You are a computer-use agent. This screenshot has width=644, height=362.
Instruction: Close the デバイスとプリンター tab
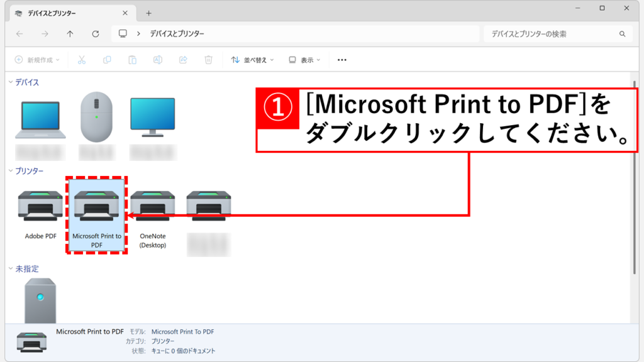(125, 13)
